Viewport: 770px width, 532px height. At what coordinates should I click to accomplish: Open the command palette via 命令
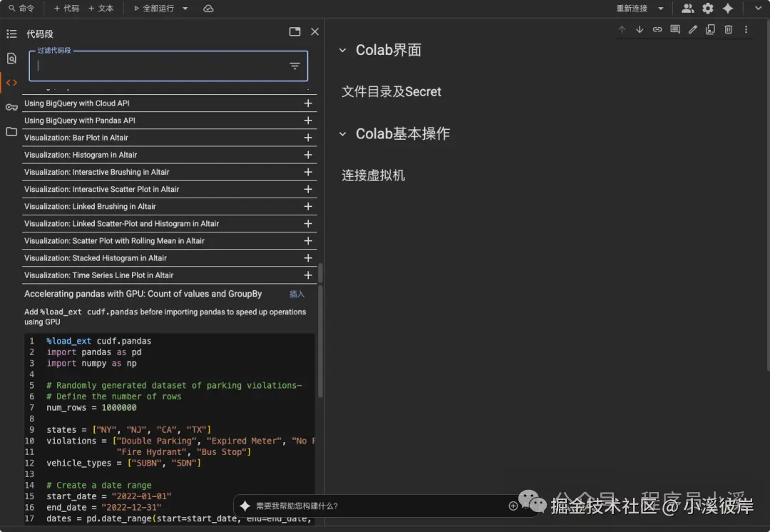(x=21, y=8)
